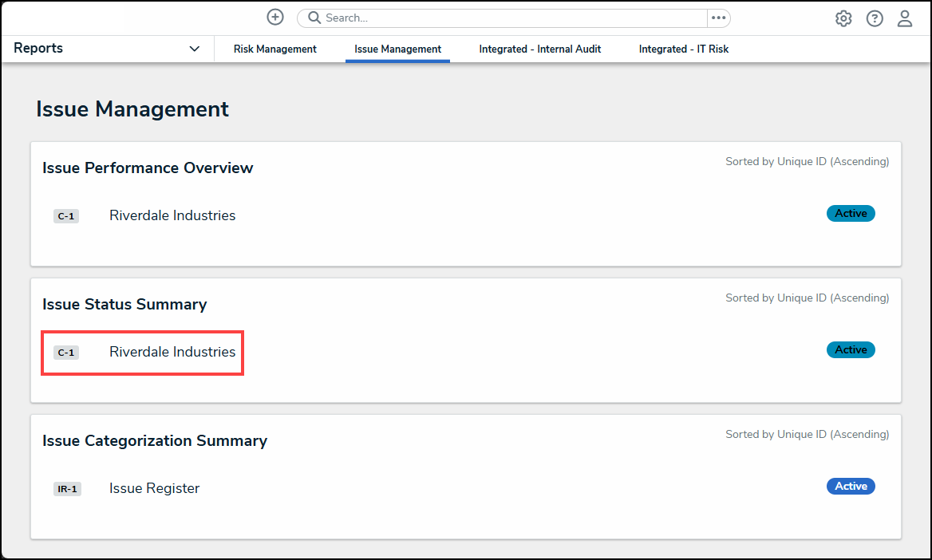This screenshot has width=932, height=560.
Task: Open the ellipsis menu beside the search bar
Action: click(x=718, y=18)
